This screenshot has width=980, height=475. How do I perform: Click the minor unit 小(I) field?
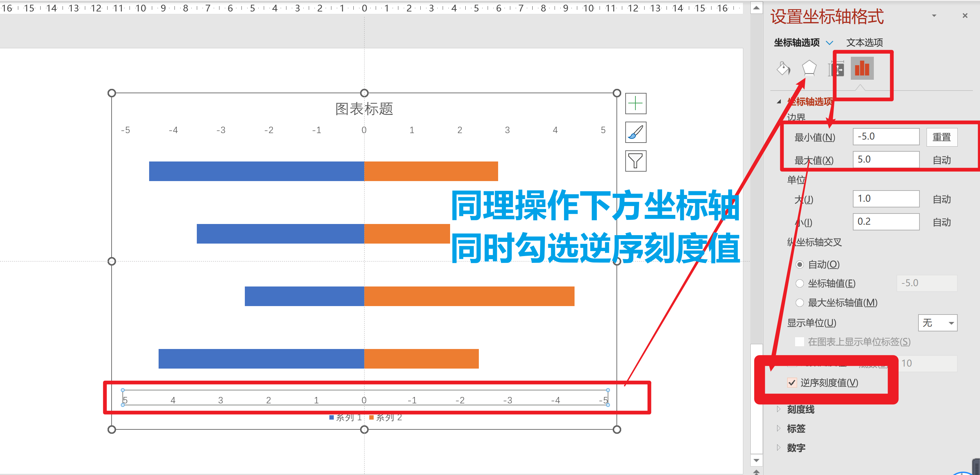click(x=886, y=222)
